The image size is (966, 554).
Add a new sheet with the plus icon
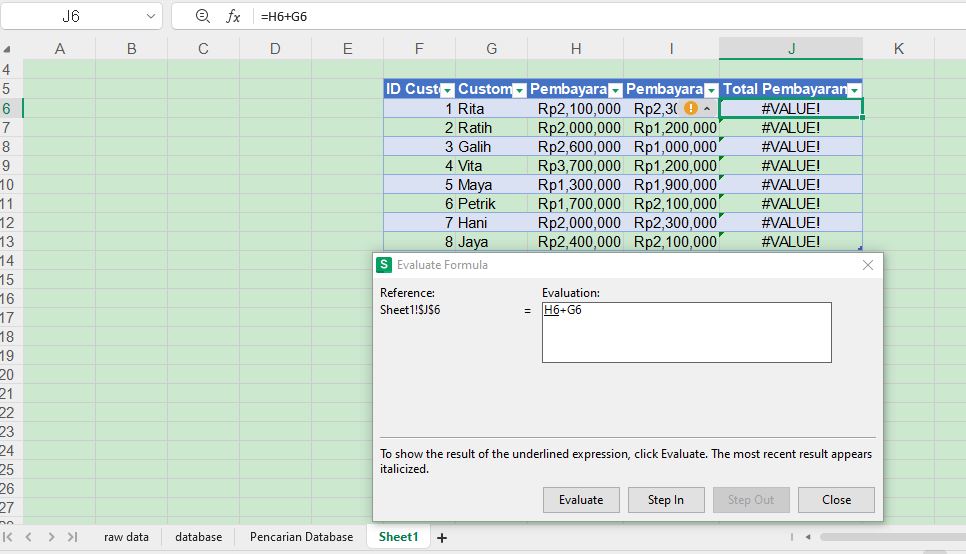tap(442, 537)
